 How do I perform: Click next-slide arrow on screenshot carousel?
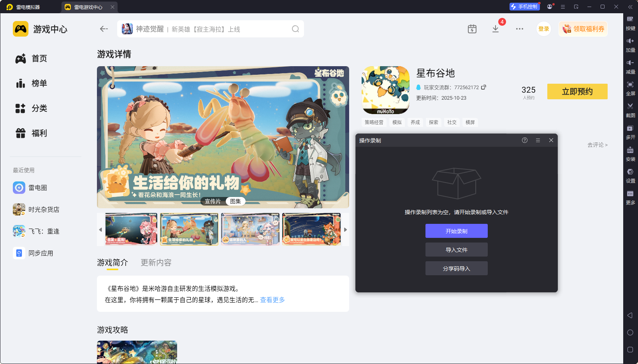pos(345,229)
